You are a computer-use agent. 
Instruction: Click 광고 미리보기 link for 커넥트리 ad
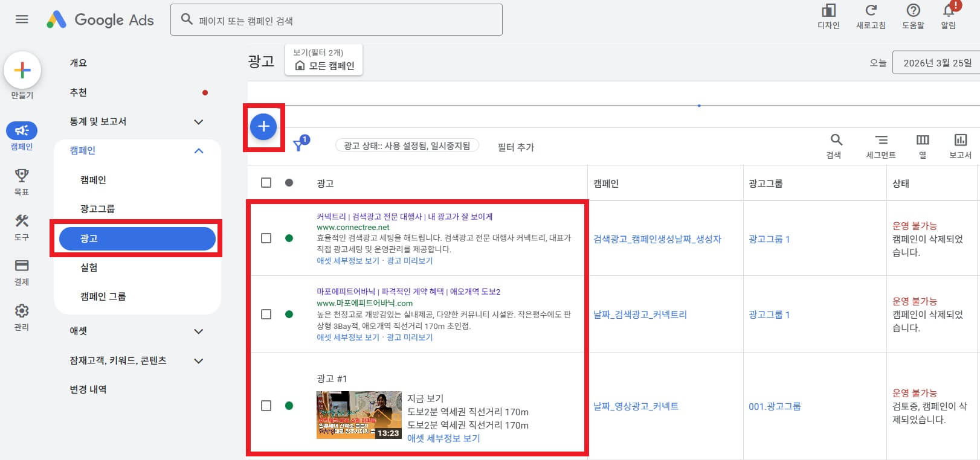point(410,261)
